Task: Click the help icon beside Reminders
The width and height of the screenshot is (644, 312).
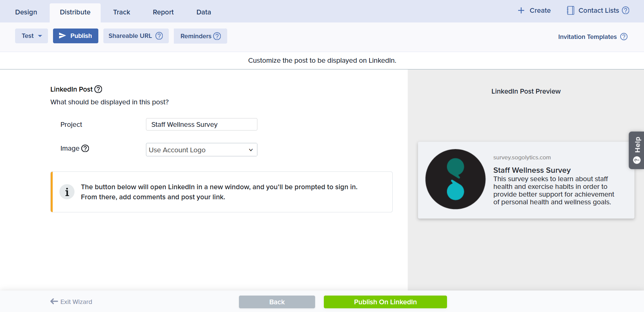Action: tap(217, 36)
